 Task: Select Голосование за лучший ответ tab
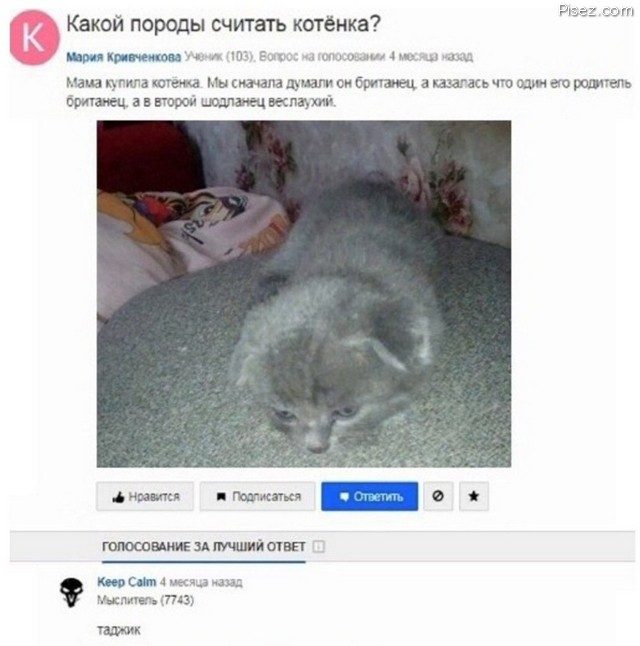click(204, 547)
